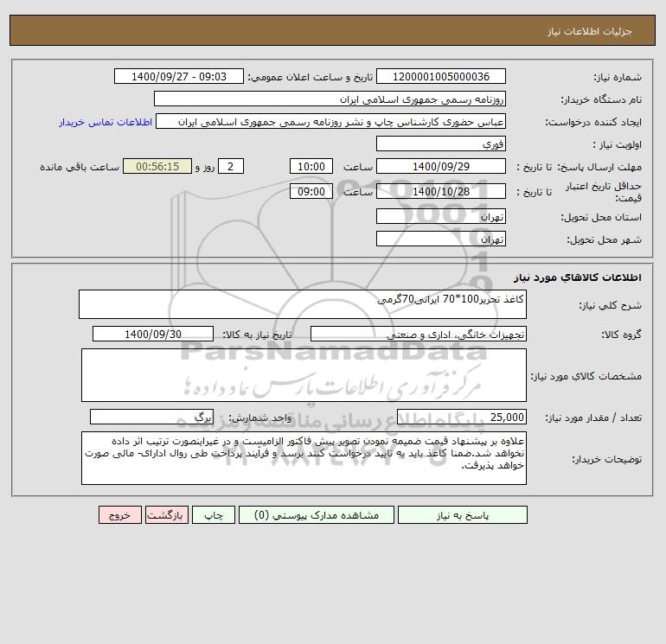
Task: Click the خروج exit button
Action: (119, 515)
